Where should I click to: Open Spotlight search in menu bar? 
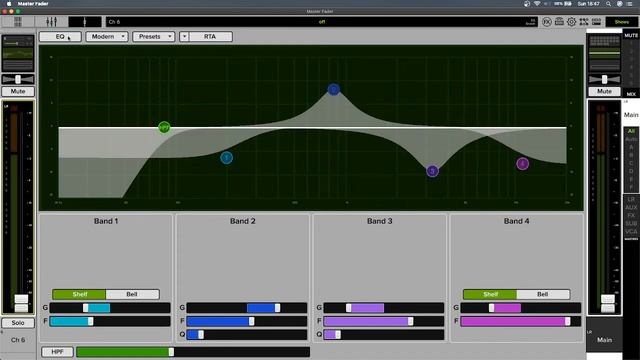pyautogui.click(x=609, y=4)
